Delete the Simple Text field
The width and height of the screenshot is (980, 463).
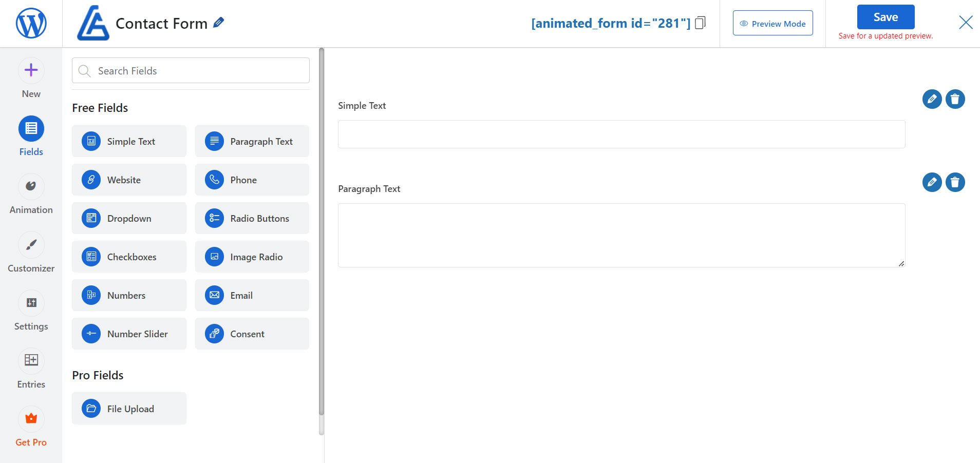click(x=955, y=99)
